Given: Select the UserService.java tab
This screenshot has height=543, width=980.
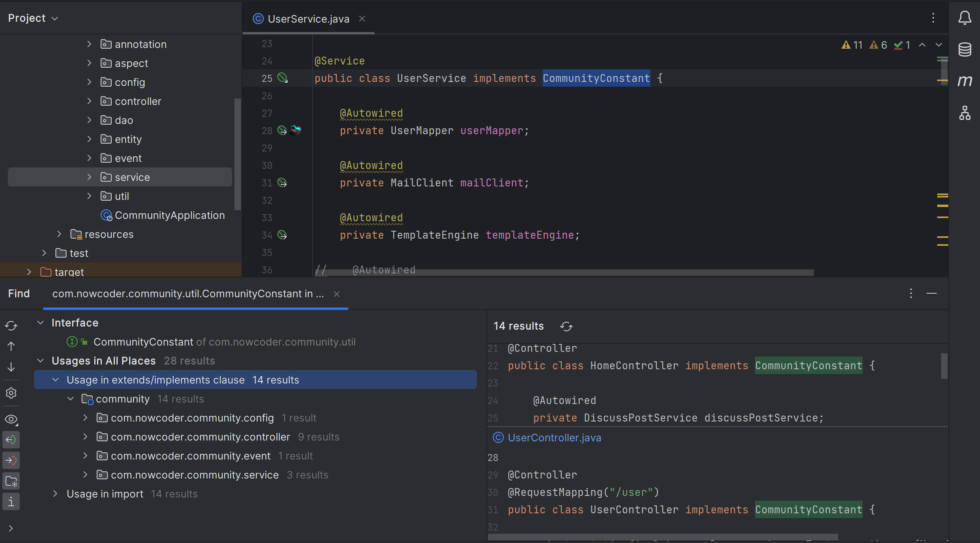Looking at the screenshot, I should pyautogui.click(x=308, y=18).
